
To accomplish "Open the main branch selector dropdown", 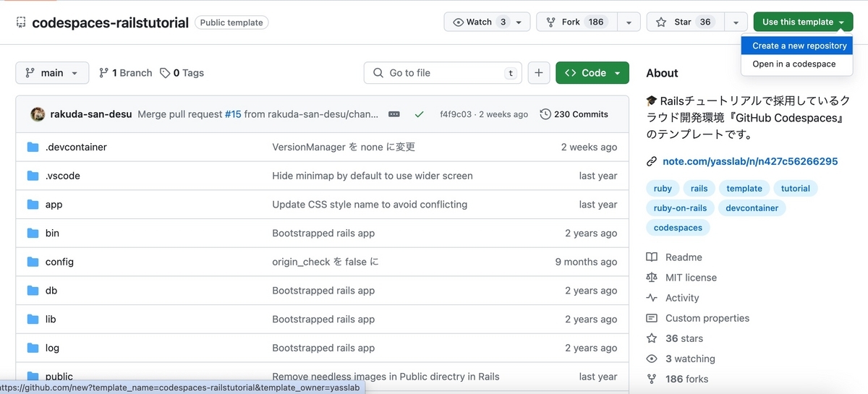I will (x=52, y=73).
